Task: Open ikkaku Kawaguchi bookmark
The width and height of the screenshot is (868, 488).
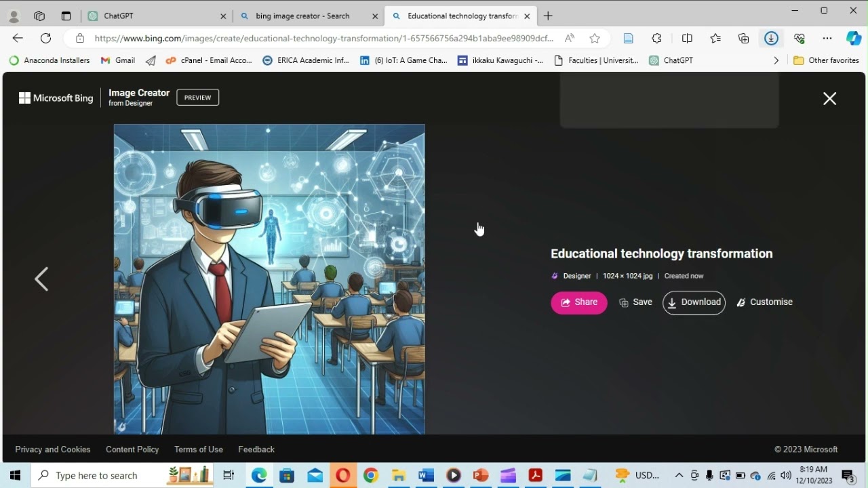Action: point(500,60)
